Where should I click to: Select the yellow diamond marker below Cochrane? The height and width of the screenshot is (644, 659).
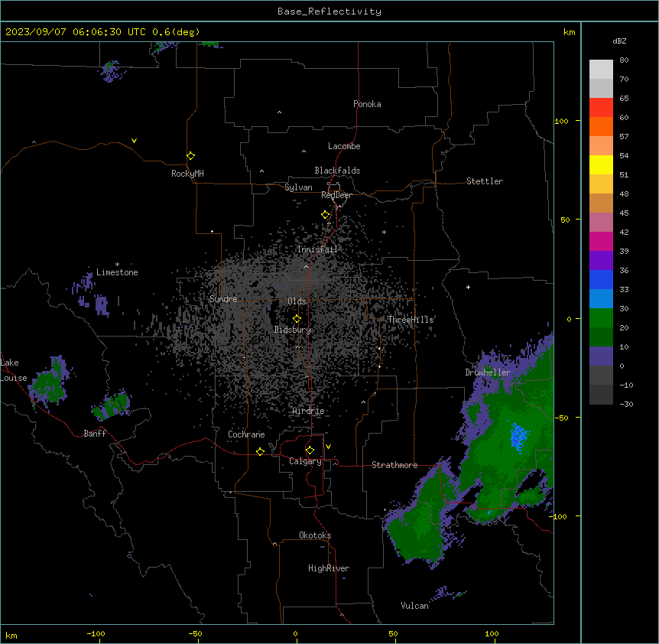pos(260,451)
